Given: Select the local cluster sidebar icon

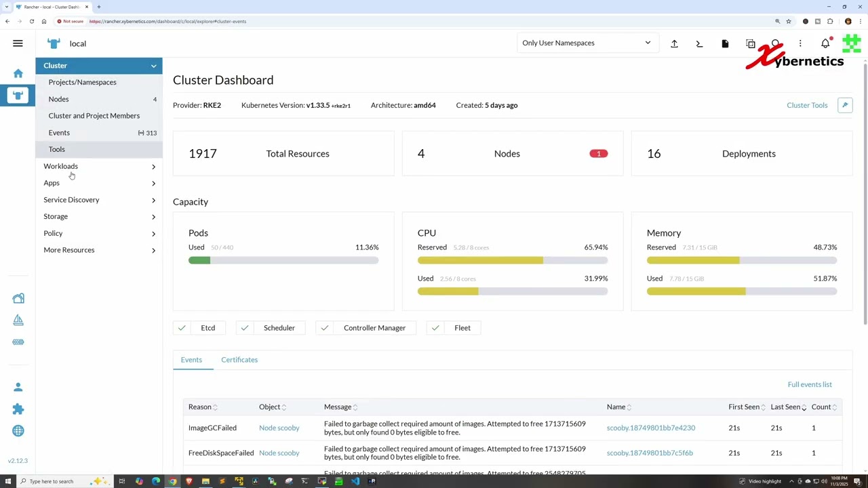Looking at the screenshot, I should [18, 95].
